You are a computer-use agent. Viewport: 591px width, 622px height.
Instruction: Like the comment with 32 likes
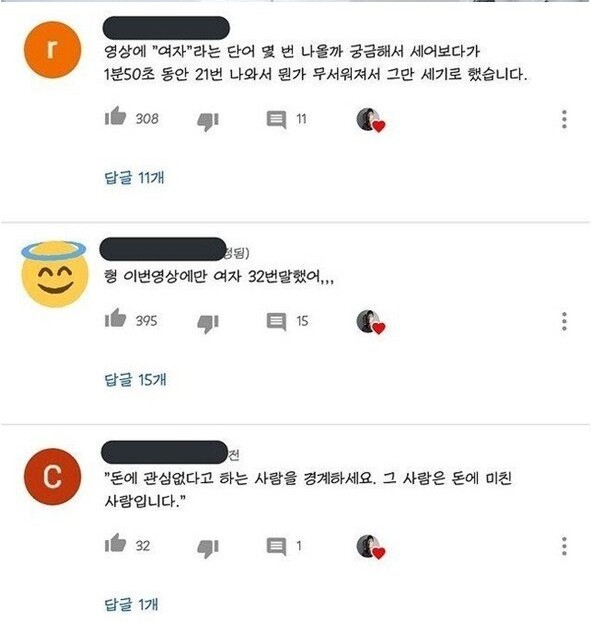click(x=115, y=543)
